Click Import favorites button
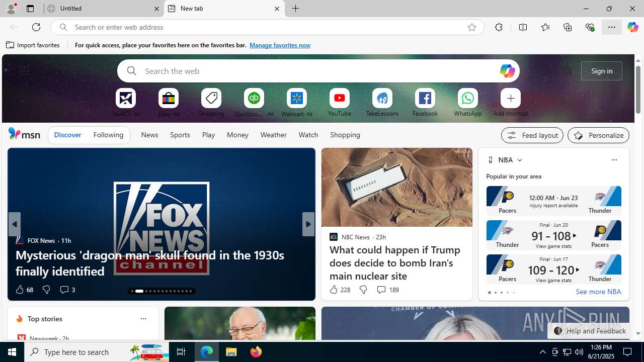This screenshot has height=362, width=644. click(x=33, y=45)
